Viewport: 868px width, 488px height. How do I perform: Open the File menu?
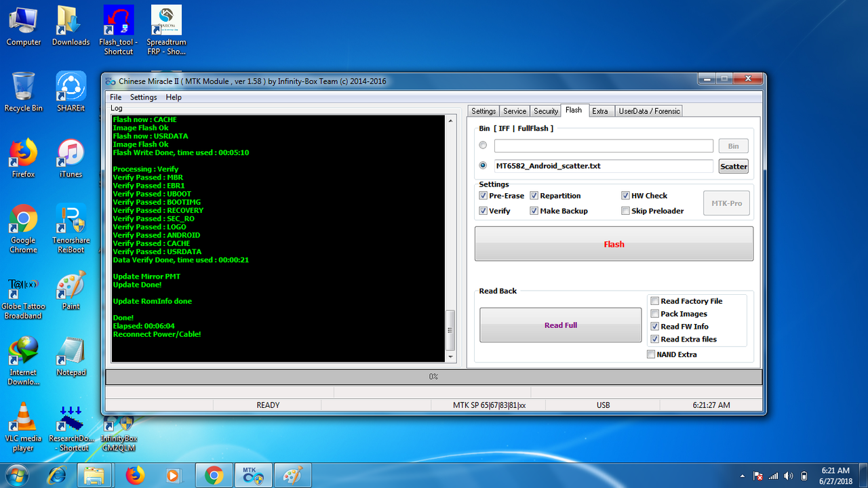click(115, 98)
